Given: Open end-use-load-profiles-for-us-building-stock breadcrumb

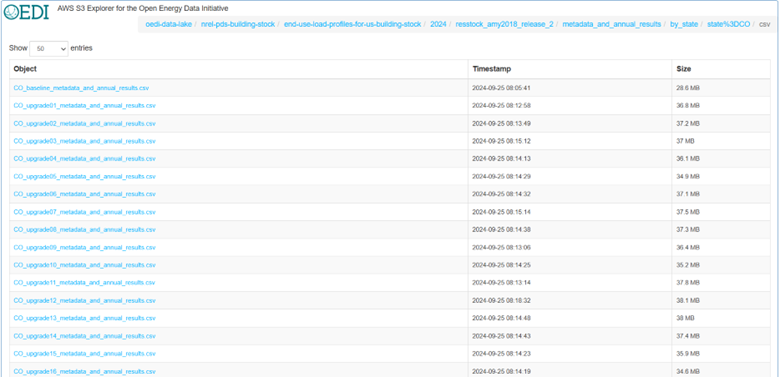Looking at the screenshot, I should click(353, 24).
